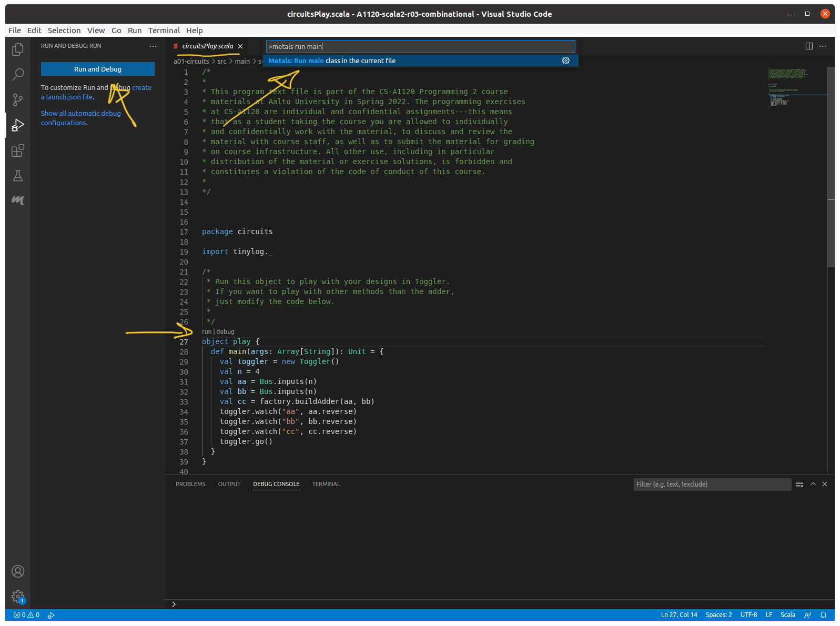Switch to the TERMINAL panel tab
840x626 pixels.
pyautogui.click(x=326, y=484)
